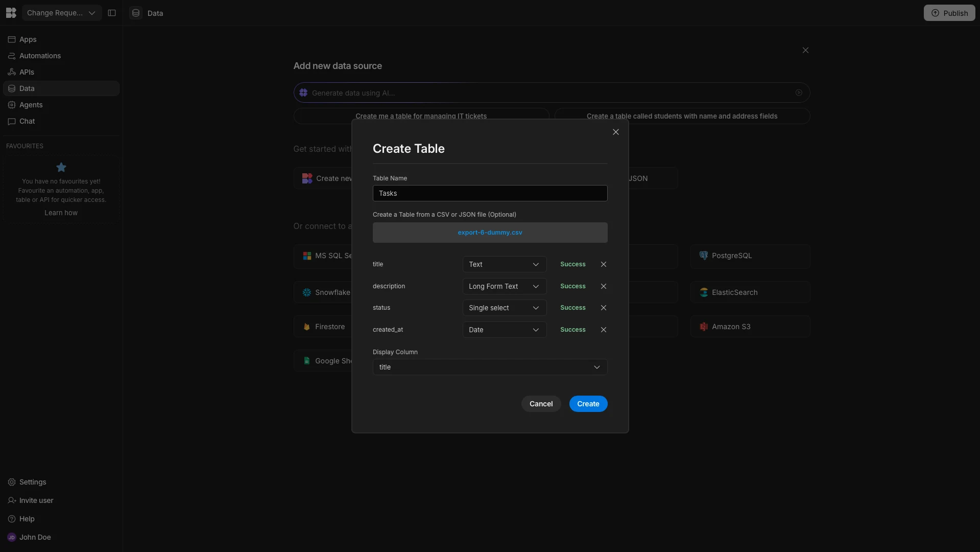Select the PostgreSQL data source

750,256
